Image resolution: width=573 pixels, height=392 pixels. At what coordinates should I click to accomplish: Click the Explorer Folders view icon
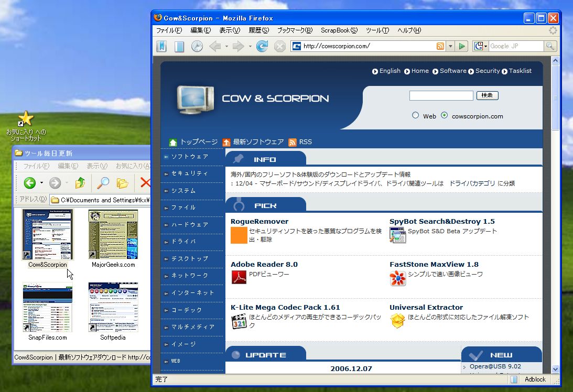click(122, 183)
